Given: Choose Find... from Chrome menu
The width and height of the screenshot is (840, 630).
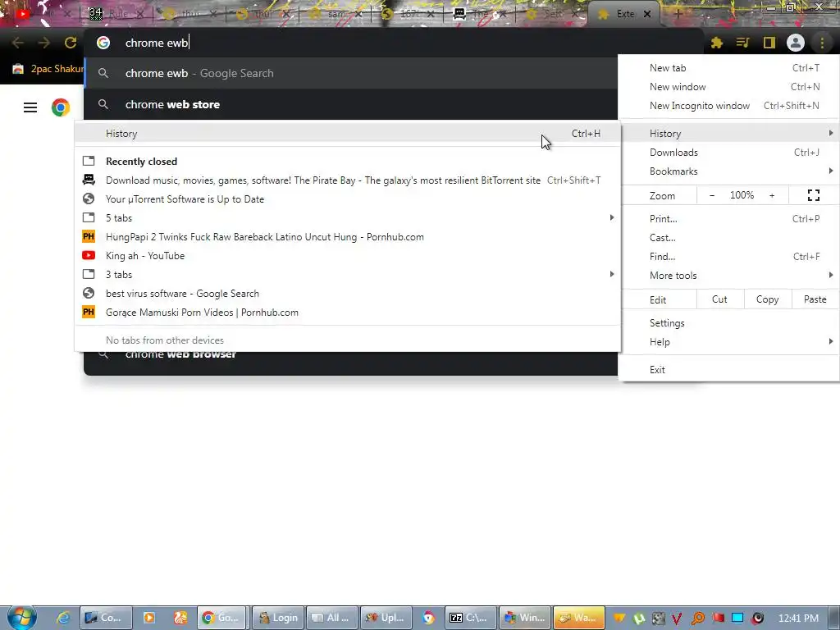Looking at the screenshot, I should (x=728, y=257).
